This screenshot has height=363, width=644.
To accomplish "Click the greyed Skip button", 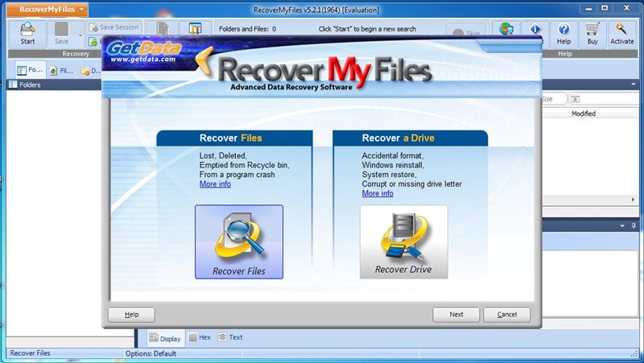I will 465,31.
